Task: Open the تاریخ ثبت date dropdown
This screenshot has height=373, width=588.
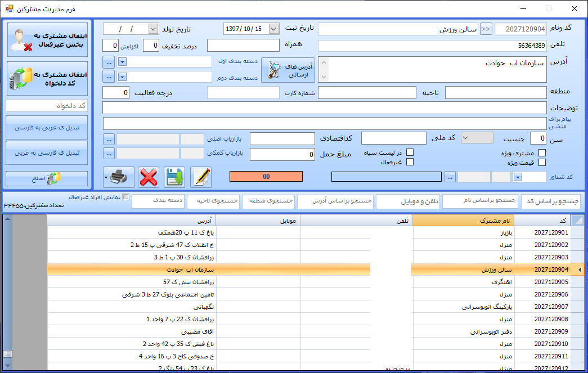Action: click(273, 29)
